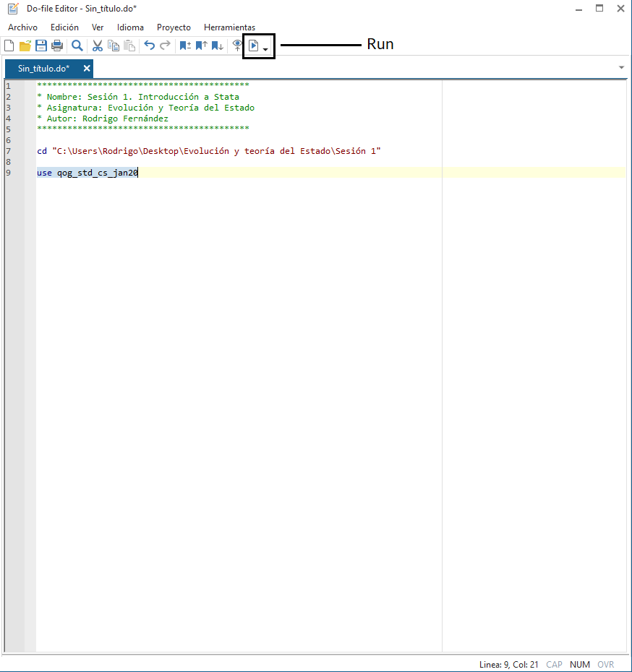Open the Archivo menu
Image resolution: width=632 pixels, height=672 pixels.
(x=22, y=27)
